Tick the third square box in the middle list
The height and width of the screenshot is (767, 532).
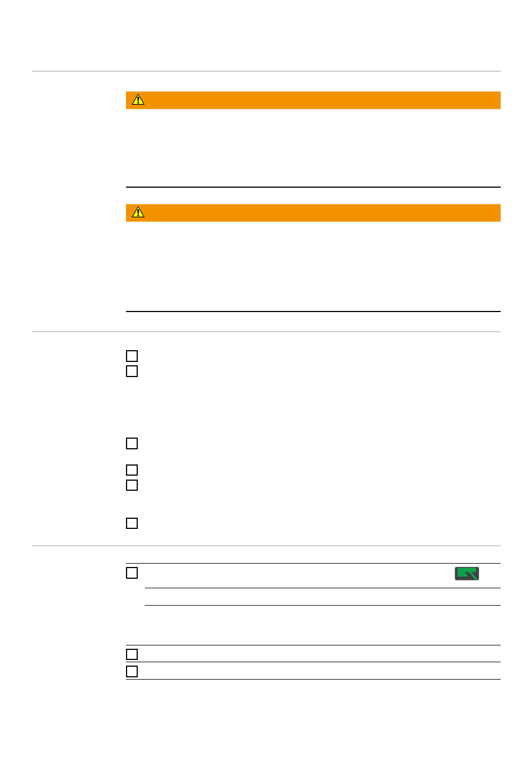(132, 443)
